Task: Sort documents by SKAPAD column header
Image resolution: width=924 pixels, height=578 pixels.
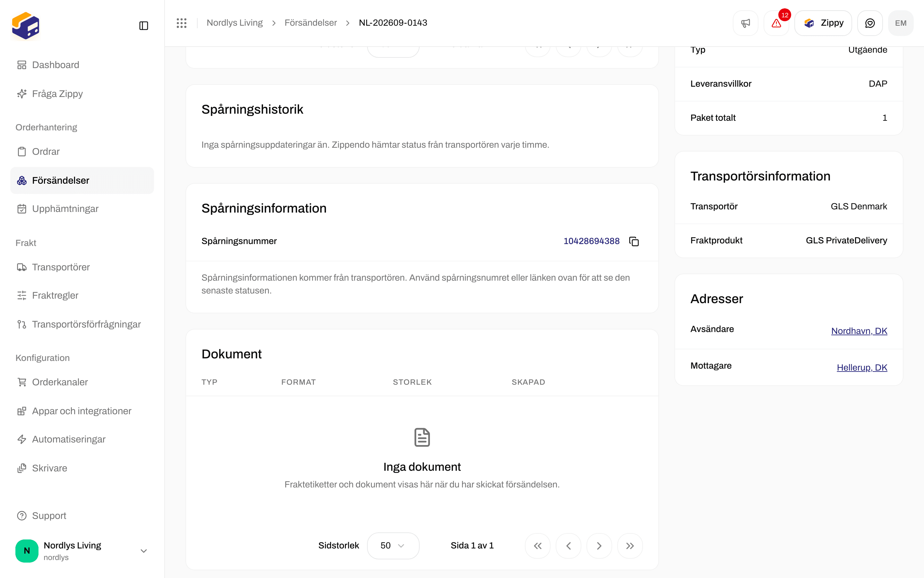Action: pyautogui.click(x=528, y=382)
